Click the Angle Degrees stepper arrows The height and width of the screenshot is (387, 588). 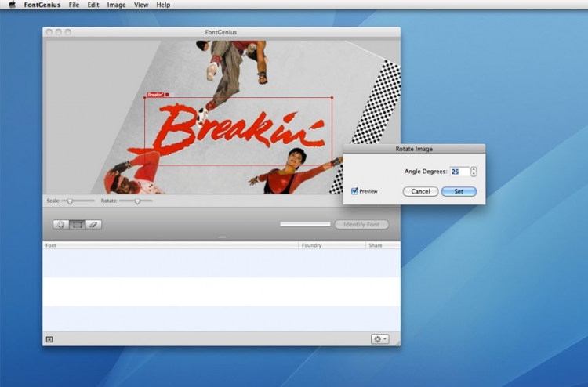coord(474,172)
